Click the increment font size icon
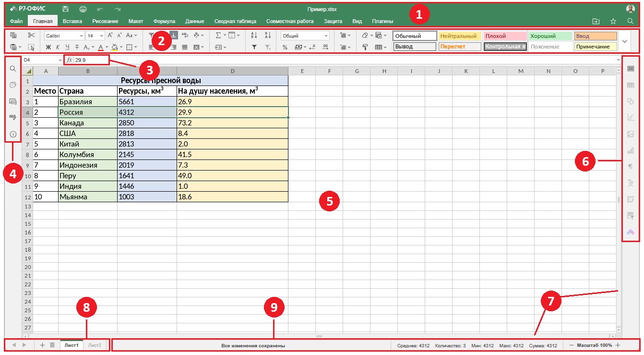The image size is (644, 355). [x=110, y=35]
